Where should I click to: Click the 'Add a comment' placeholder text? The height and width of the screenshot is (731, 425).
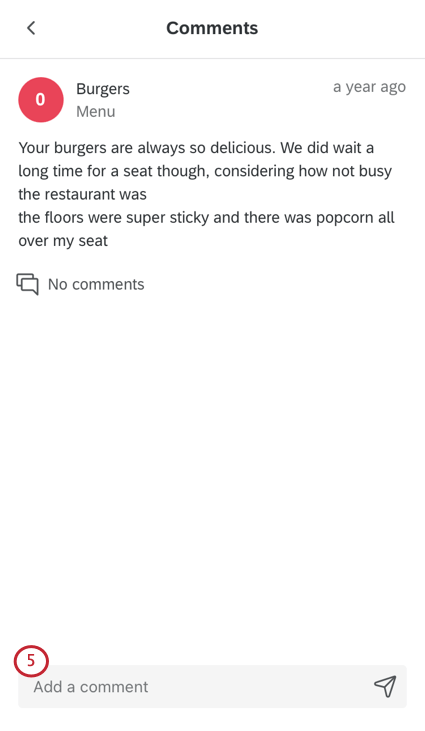[91, 687]
